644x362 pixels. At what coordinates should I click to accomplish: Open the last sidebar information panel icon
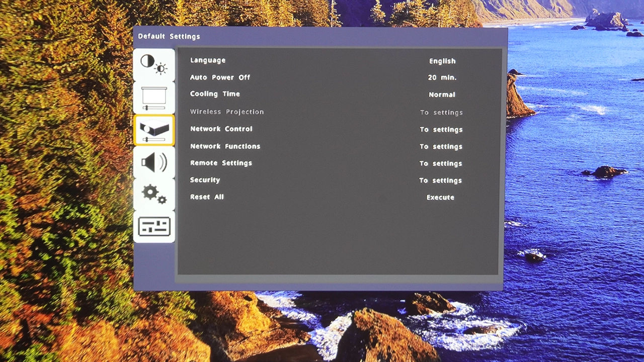[x=154, y=227]
